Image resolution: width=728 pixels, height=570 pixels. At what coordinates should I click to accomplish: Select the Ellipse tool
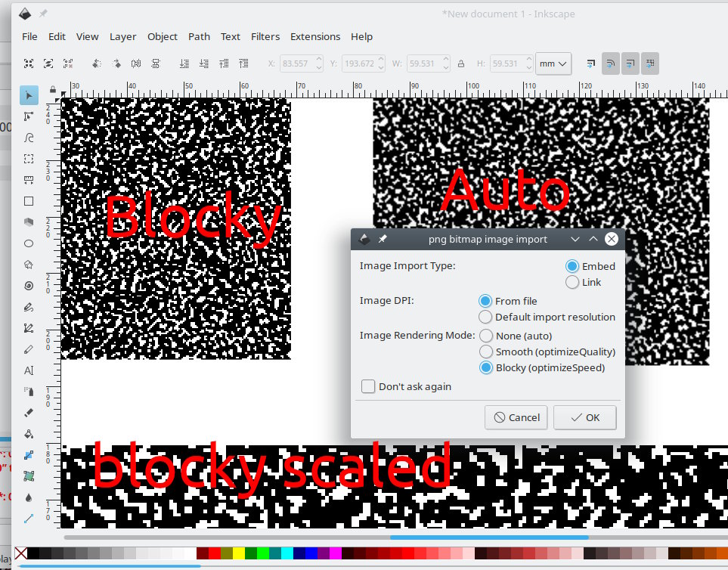coord(29,243)
